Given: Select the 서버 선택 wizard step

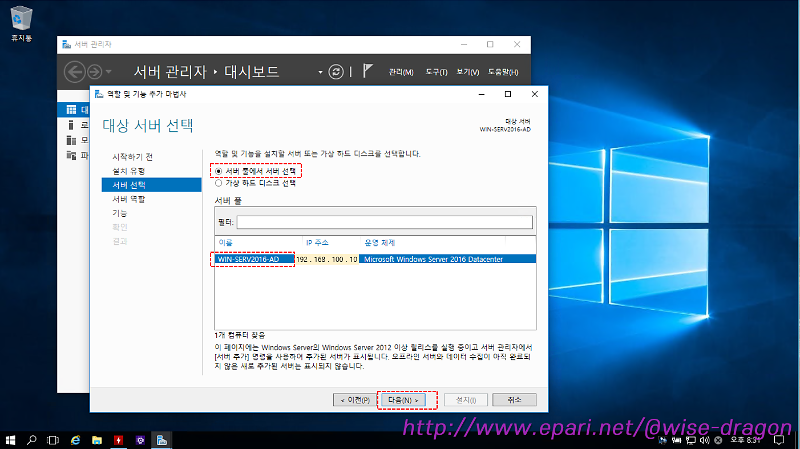Looking at the screenshot, I should [152, 185].
